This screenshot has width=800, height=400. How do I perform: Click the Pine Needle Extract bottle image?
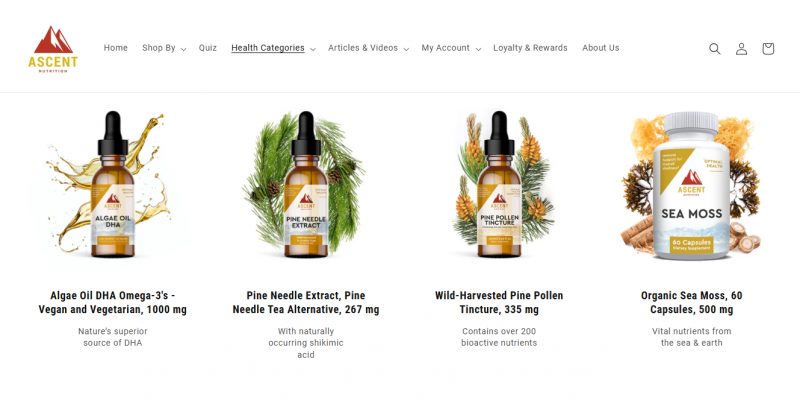click(x=306, y=185)
